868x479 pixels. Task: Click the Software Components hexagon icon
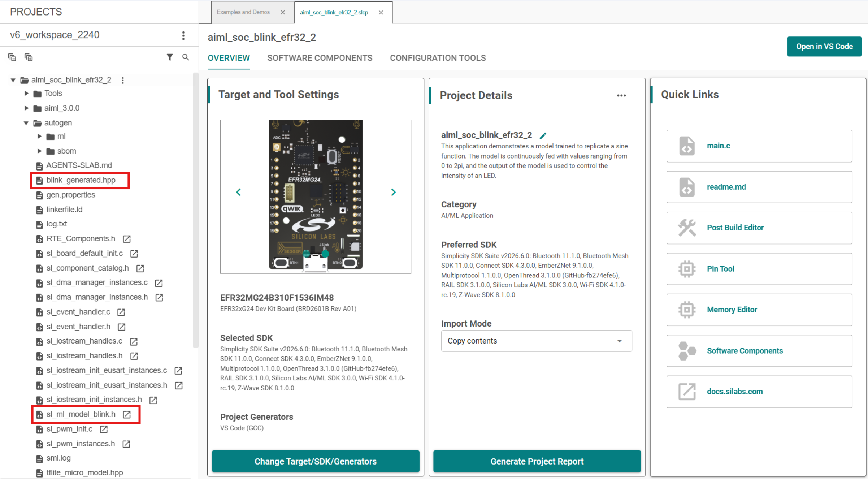(x=687, y=351)
